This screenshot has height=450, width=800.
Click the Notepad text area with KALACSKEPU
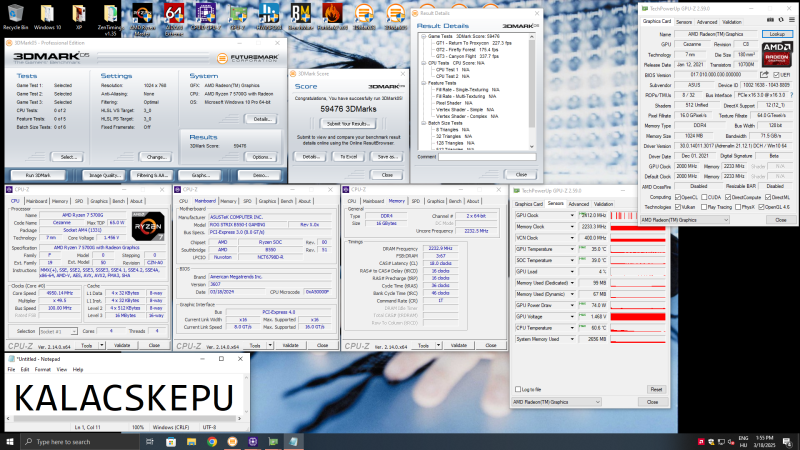pyautogui.click(x=124, y=395)
